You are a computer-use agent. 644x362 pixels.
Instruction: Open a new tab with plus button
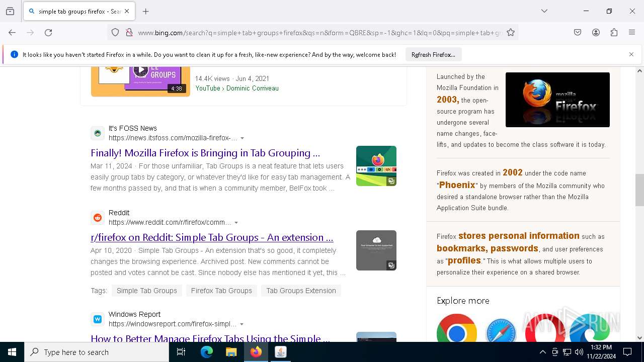(146, 11)
